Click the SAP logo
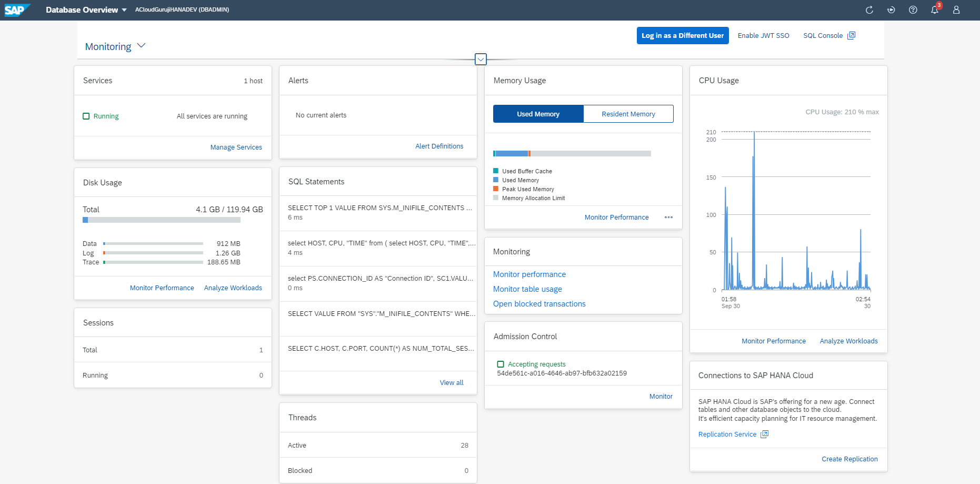This screenshot has width=980, height=484. tap(17, 10)
